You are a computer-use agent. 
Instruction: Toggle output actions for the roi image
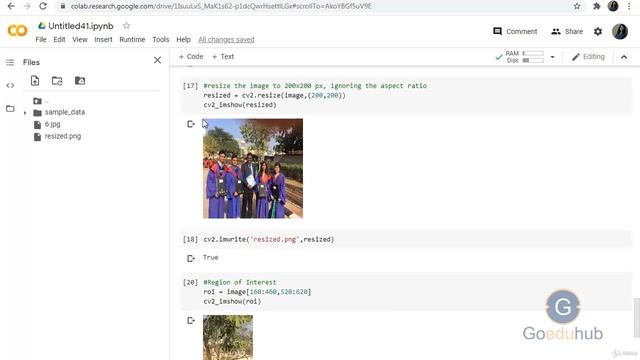pyautogui.click(x=191, y=321)
